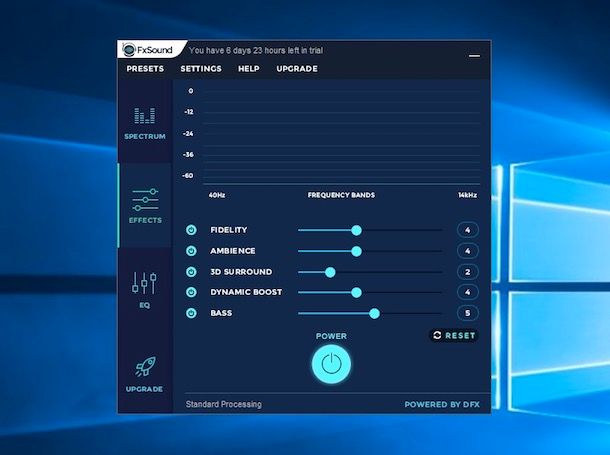
Task: Click the Fidelity value box showing 4
Action: tap(467, 230)
